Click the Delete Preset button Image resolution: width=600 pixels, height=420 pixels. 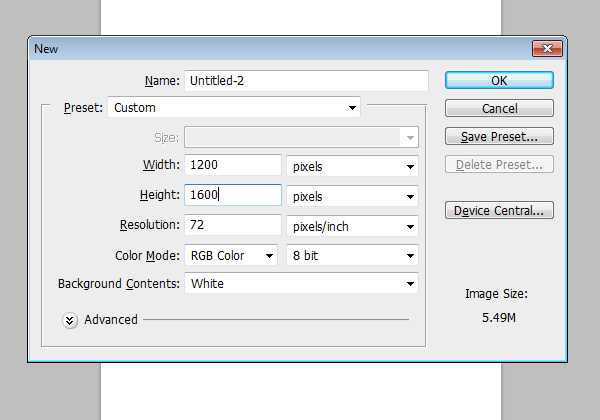coord(499,165)
